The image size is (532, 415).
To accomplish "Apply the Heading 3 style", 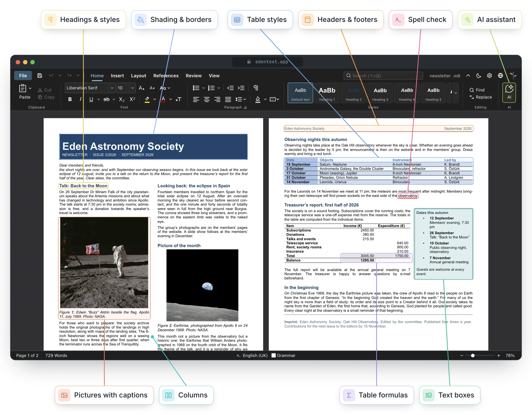I will tap(380, 93).
